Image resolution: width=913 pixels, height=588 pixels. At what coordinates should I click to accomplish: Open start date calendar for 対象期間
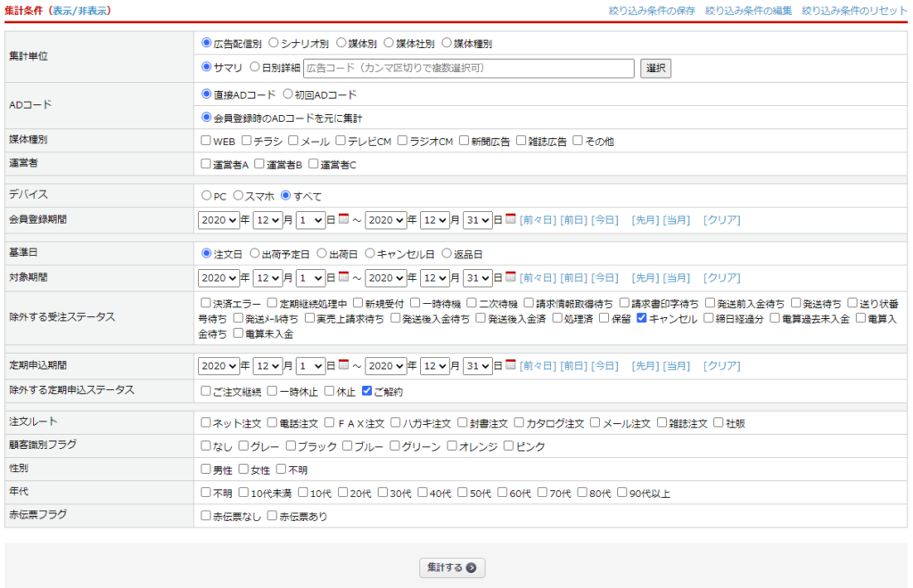[343, 277]
